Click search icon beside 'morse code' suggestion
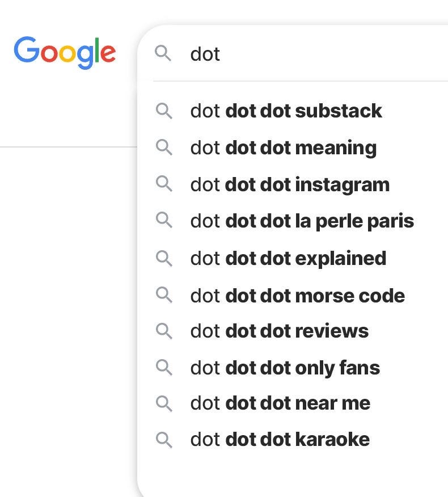448x497 pixels. click(164, 296)
